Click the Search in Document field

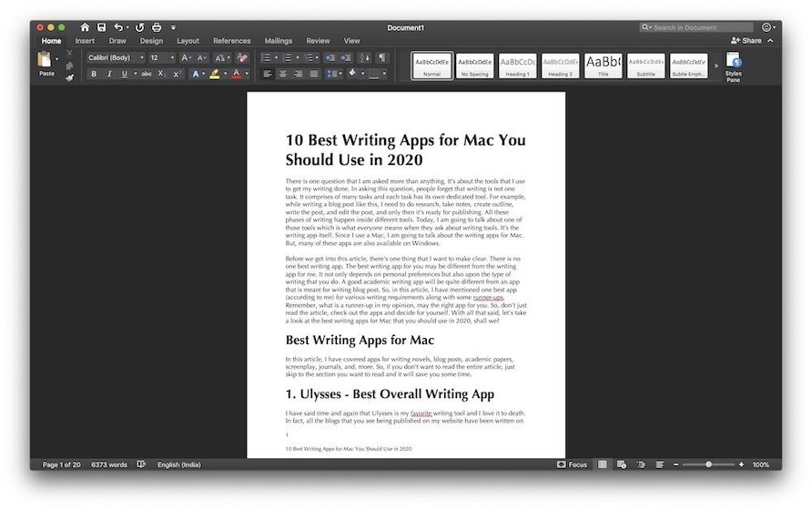[701, 27]
